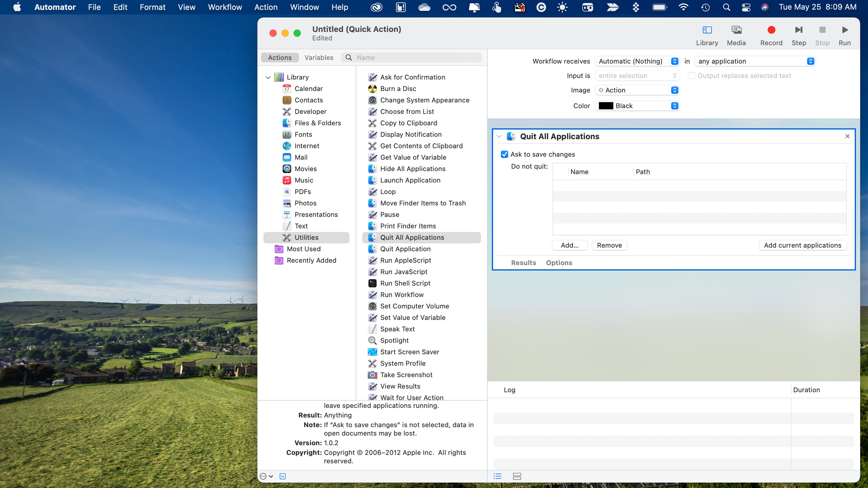868x488 pixels.
Task: Toggle description pane visibility icon
Action: click(x=283, y=476)
